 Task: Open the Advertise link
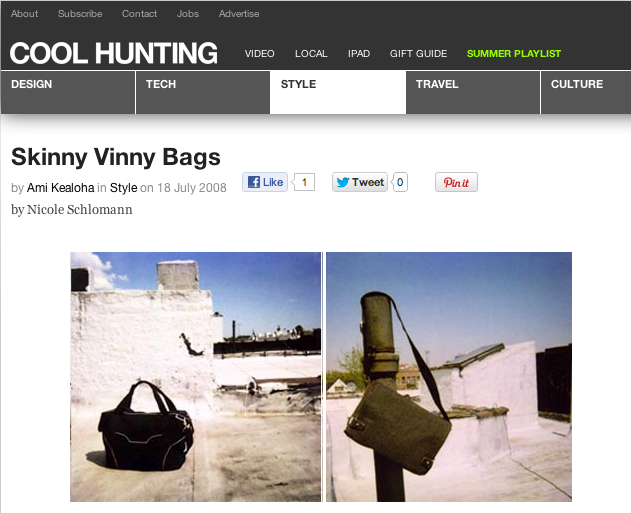(239, 14)
